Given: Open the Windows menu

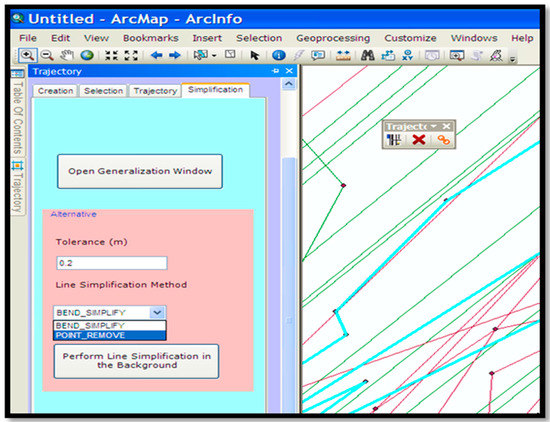Looking at the screenshot, I should [x=474, y=38].
